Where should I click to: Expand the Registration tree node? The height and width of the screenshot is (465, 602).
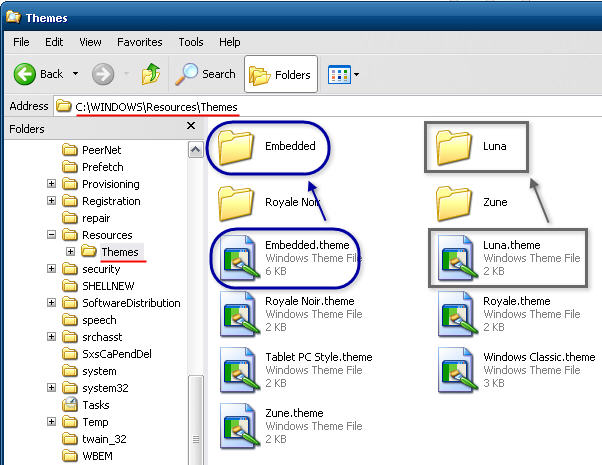(51, 200)
